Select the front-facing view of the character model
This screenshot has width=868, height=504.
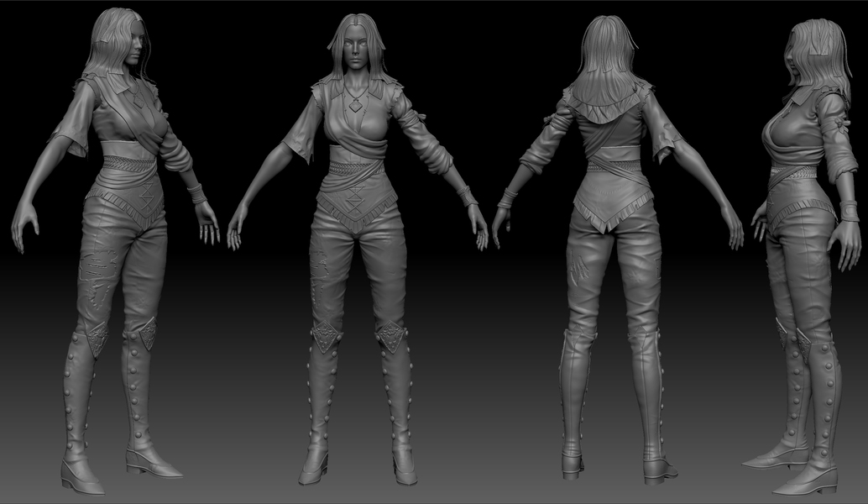click(357, 249)
